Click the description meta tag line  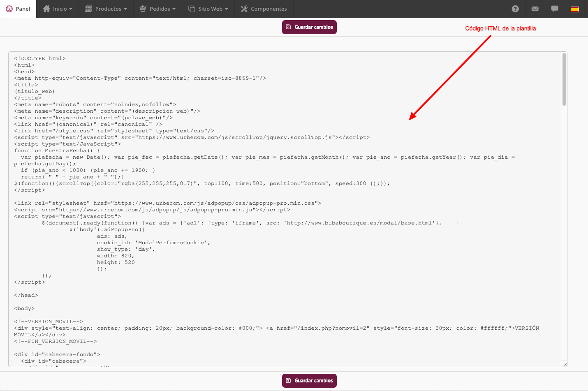pos(107,111)
